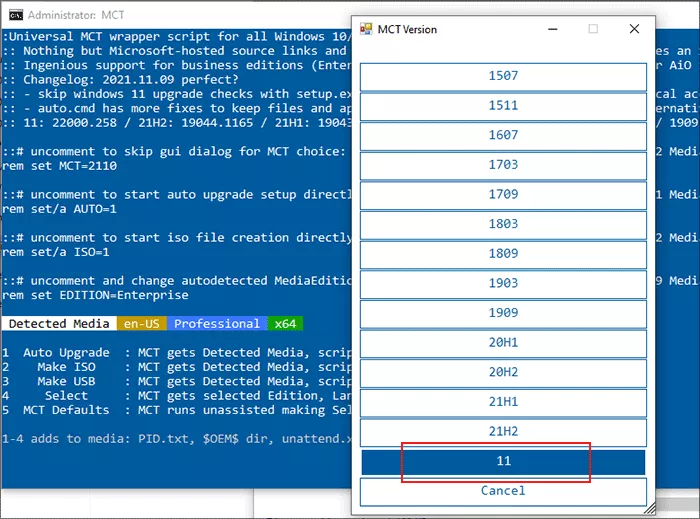Image resolution: width=700 pixels, height=519 pixels.
Task: Cancel the MCT version selection
Action: (503, 491)
